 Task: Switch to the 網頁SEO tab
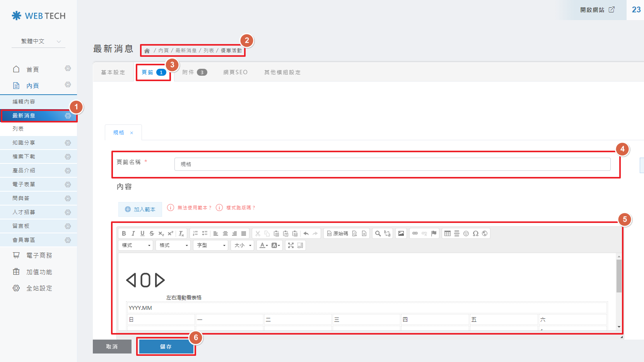click(x=235, y=72)
